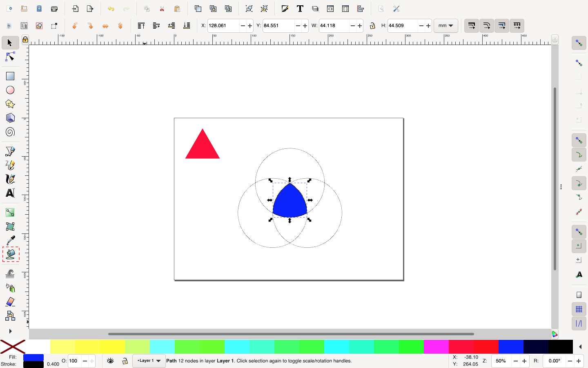
Task: Open the Align and Distribute dialog
Action: pos(361,8)
